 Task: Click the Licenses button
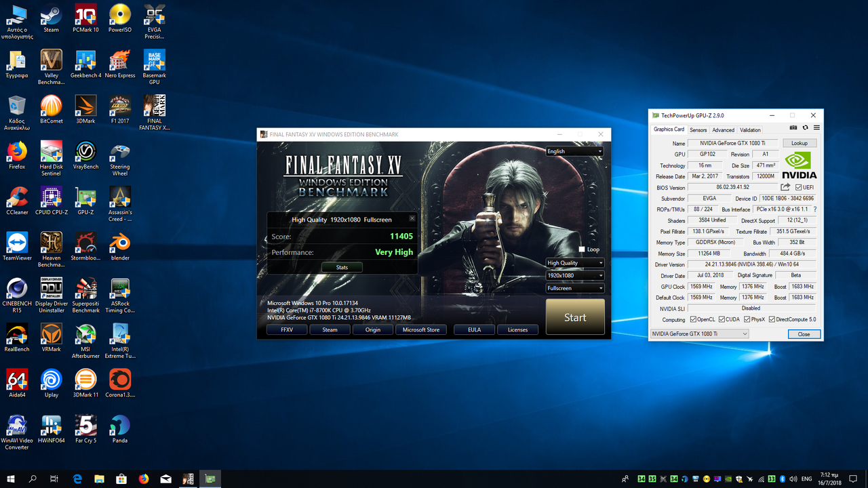(517, 329)
